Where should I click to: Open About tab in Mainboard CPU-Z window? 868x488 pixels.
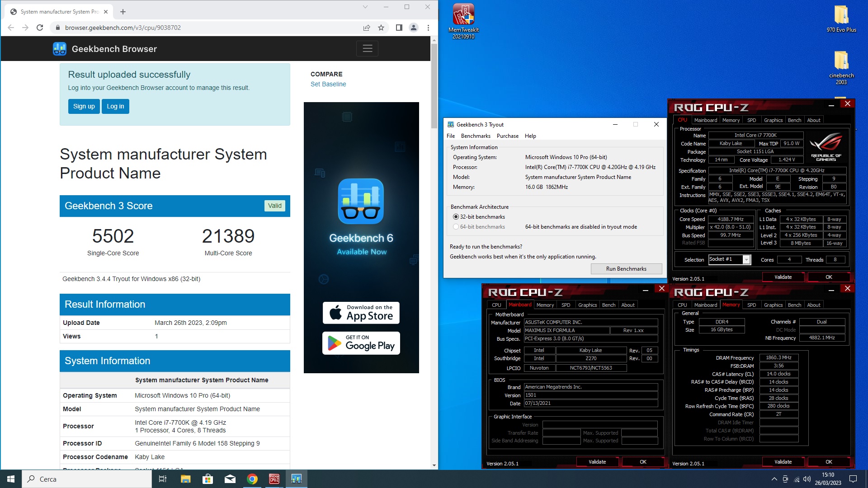(627, 305)
